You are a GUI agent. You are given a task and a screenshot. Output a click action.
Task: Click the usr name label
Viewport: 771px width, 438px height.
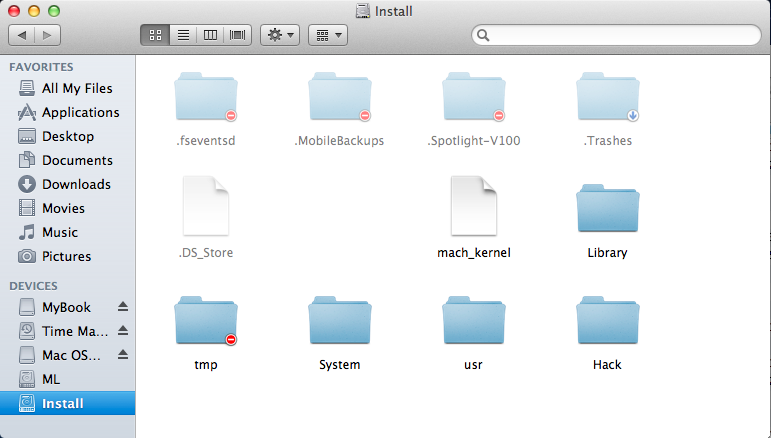tap(474, 365)
